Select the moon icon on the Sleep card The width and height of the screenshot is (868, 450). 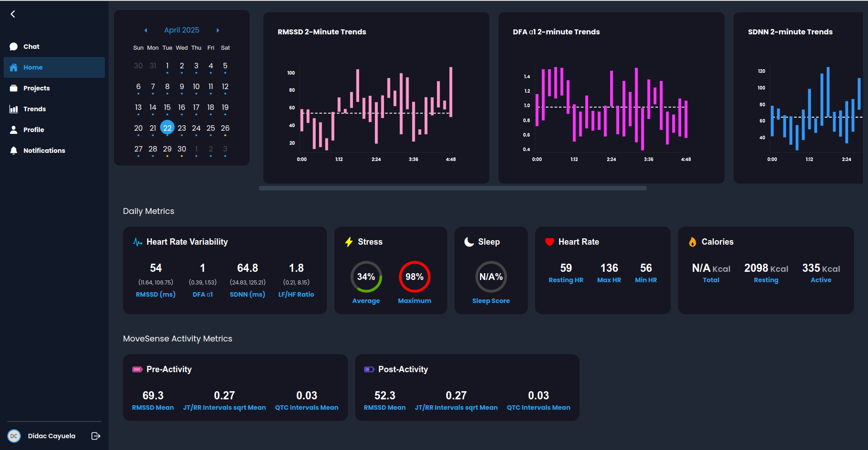click(469, 242)
